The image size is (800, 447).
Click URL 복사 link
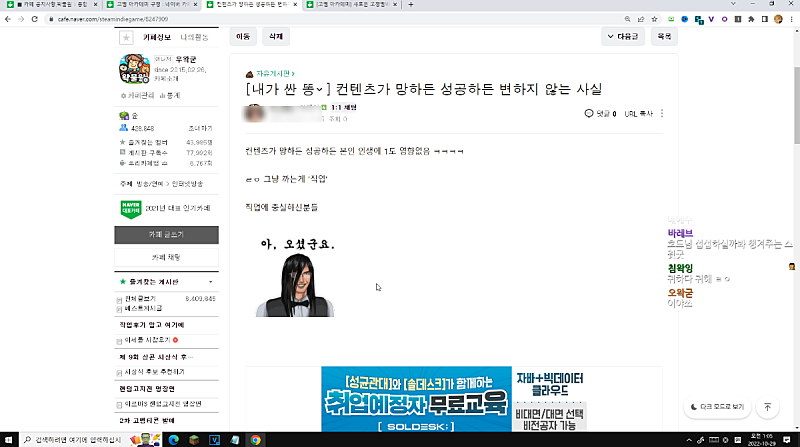pos(638,114)
